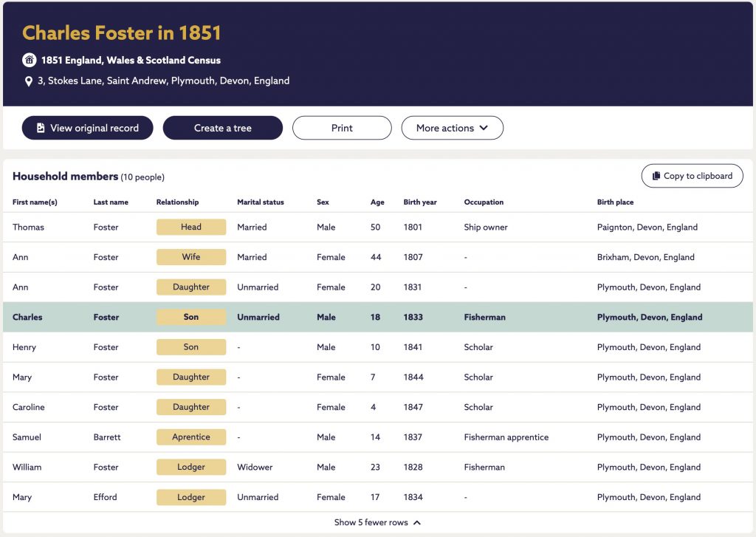Click the document icon in View original record
Viewport: 756px width, 537px height.
click(x=41, y=128)
